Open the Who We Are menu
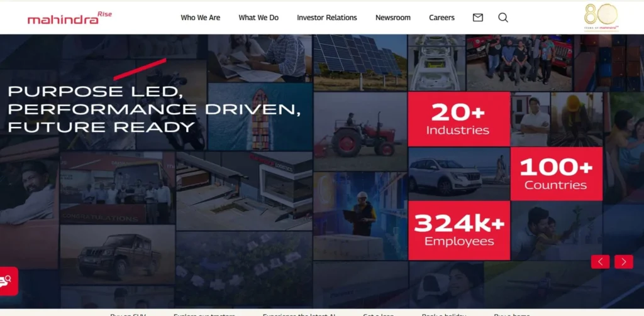 [x=200, y=18]
